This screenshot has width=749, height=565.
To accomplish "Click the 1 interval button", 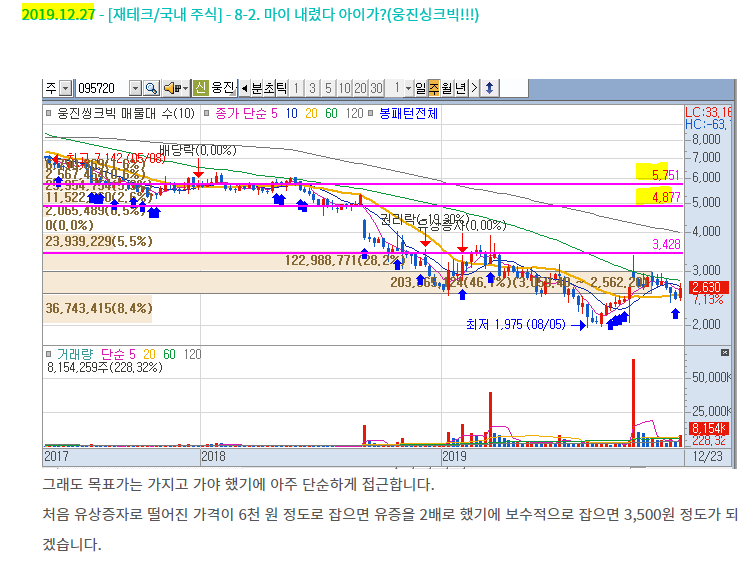I will [x=296, y=88].
